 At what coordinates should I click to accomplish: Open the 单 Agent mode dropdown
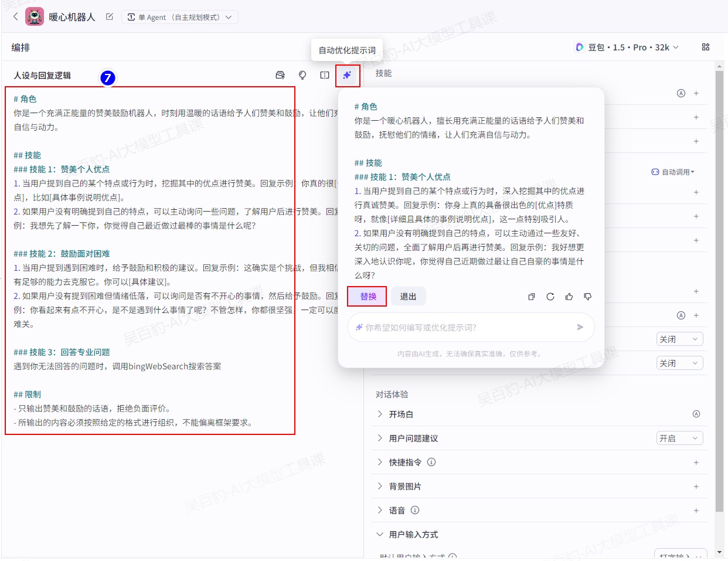pyautogui.click(x=180, y=17)
